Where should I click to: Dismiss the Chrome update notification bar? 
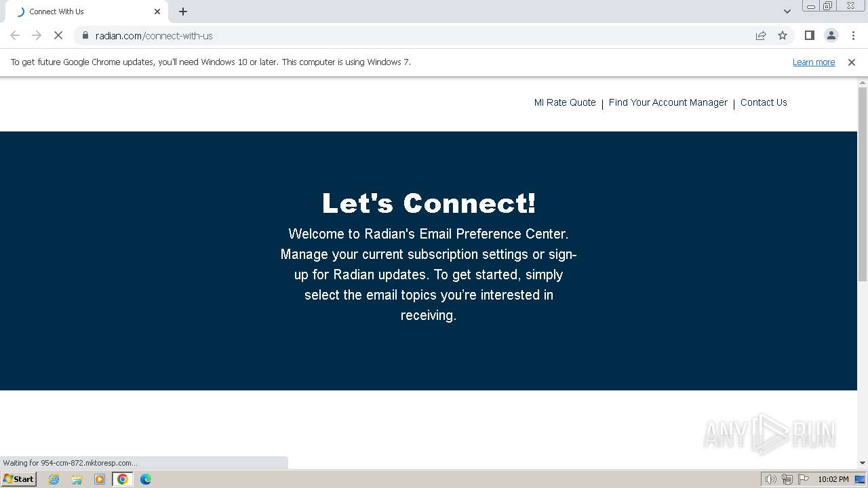pos(852,62)
